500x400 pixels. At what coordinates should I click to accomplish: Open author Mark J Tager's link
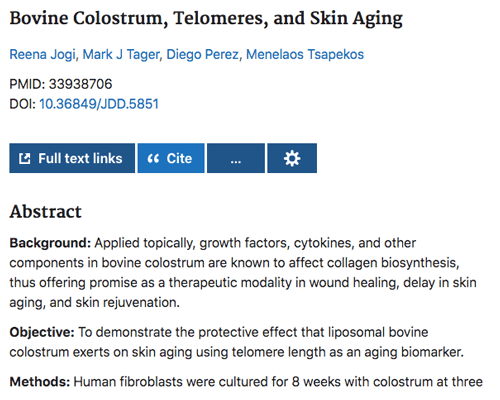coord(121,55)
